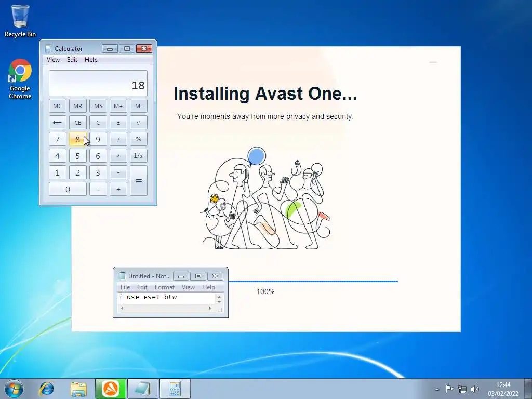Open the taskbar clock showing 12:44
This screenshot has height=399, width=532.
(x=503, y=389)
